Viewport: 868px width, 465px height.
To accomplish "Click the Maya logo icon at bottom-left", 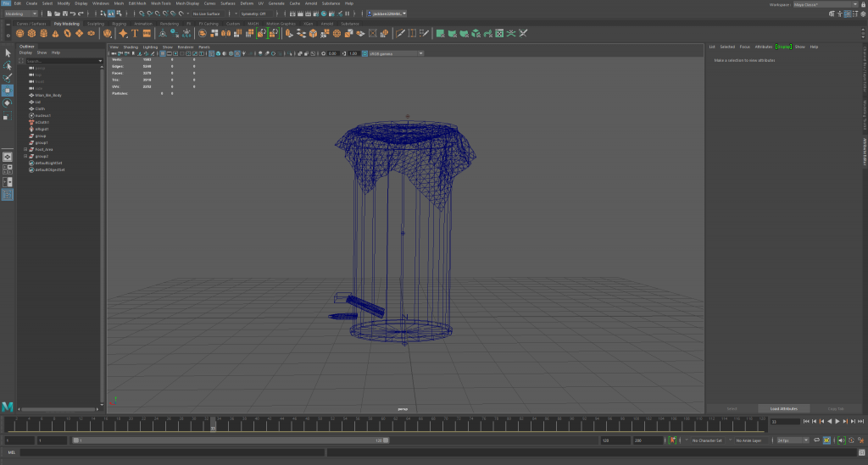I will click(x=8, y=407).
